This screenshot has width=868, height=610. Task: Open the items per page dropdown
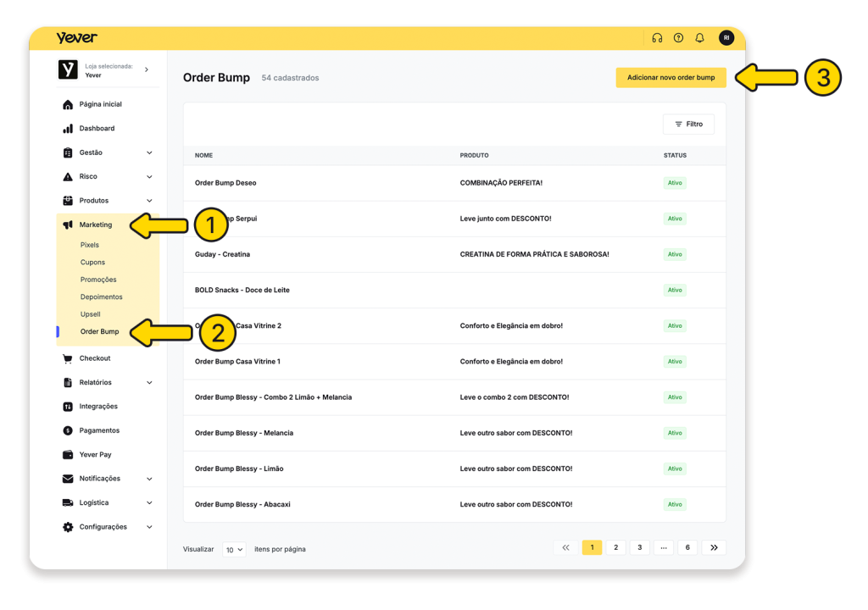(234, 549)
